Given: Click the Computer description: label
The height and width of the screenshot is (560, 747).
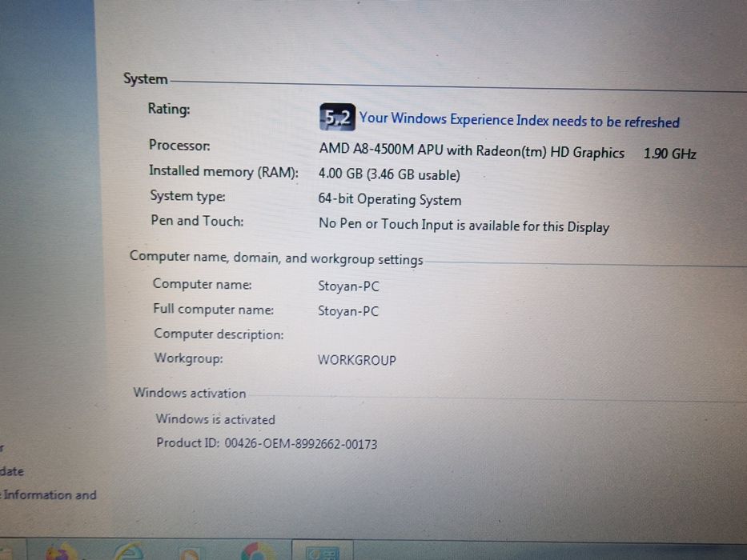Looking at the screenshot, I should point(219,334).
